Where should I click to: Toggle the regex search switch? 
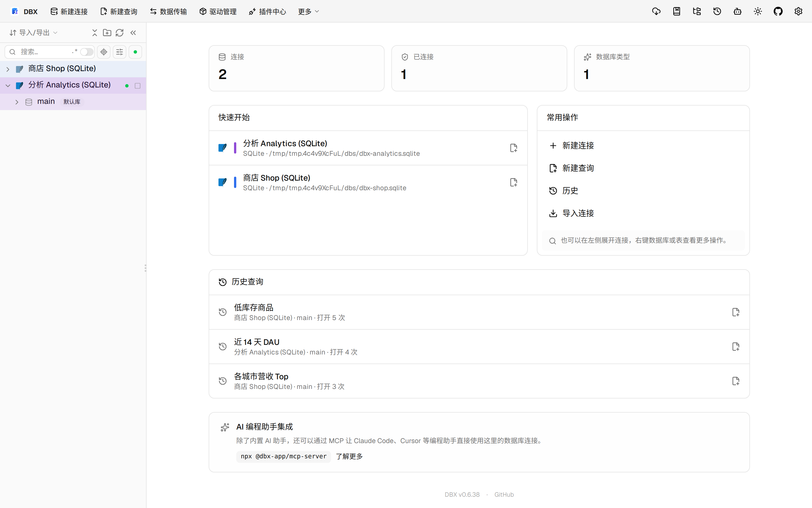click(87, 52)
